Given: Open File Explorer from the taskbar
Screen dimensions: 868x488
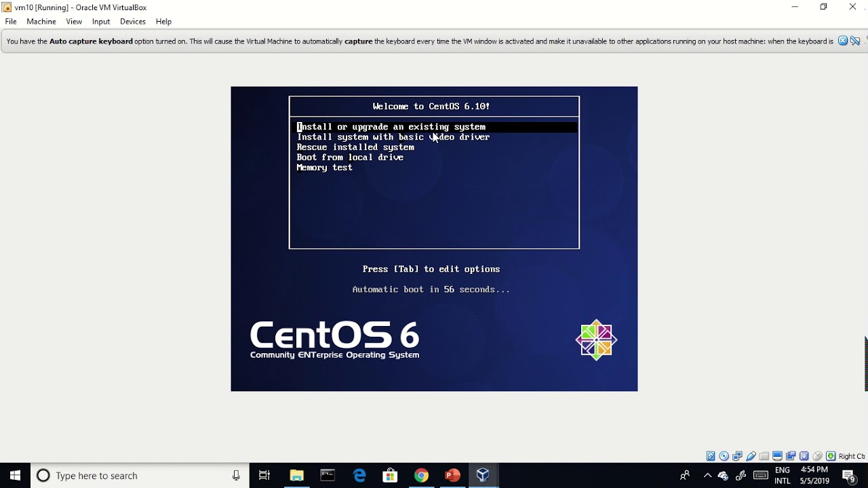Looking at the screenshot, I should tap(296, 476).
